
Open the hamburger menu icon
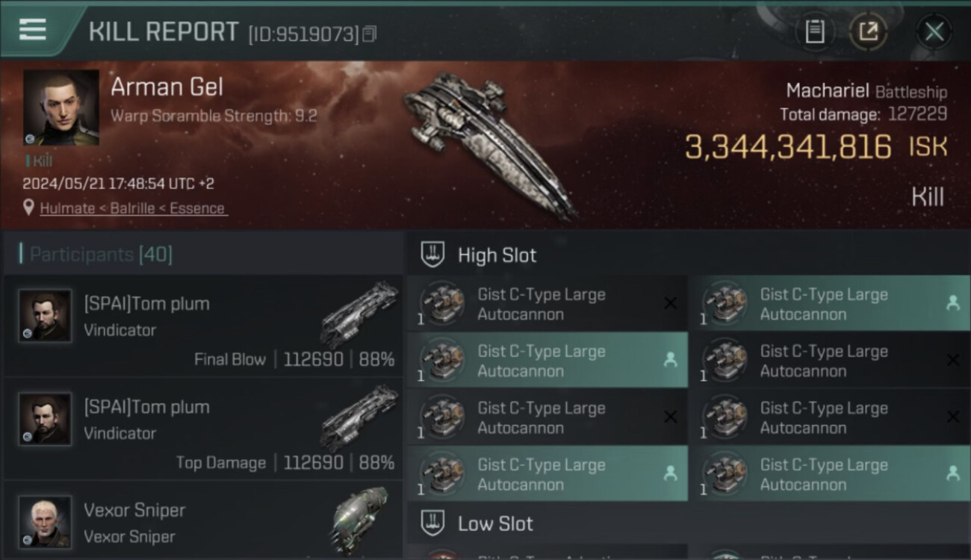pos(32,30)
